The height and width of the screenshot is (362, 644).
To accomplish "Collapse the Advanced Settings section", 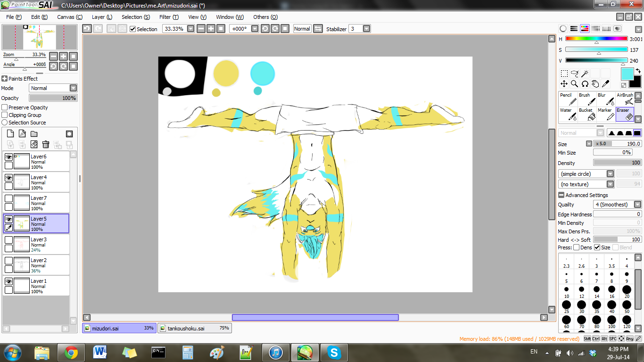I will [561, 195].
